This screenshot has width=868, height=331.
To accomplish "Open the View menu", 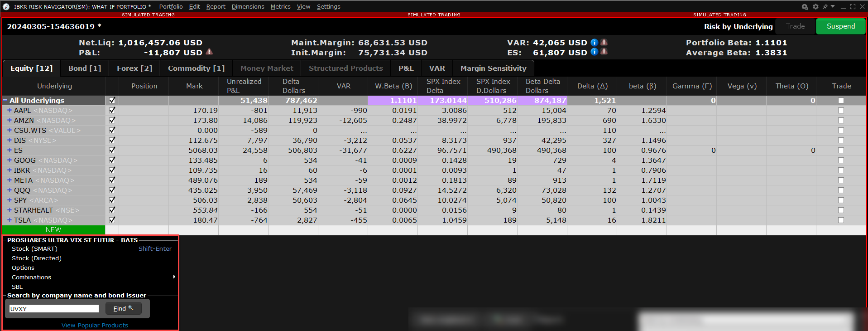I will [x=303, y=7].
